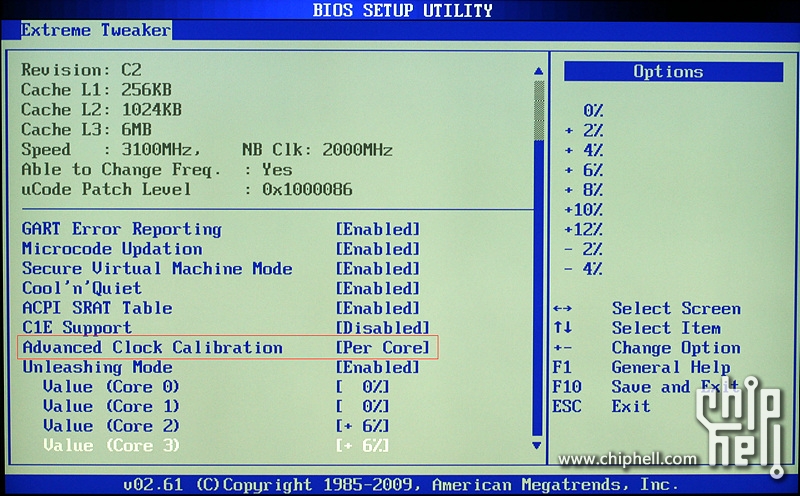Toggle C1E Support [Disabled] value
Viewport: 800px width, 496px height.
pos(383,328)
